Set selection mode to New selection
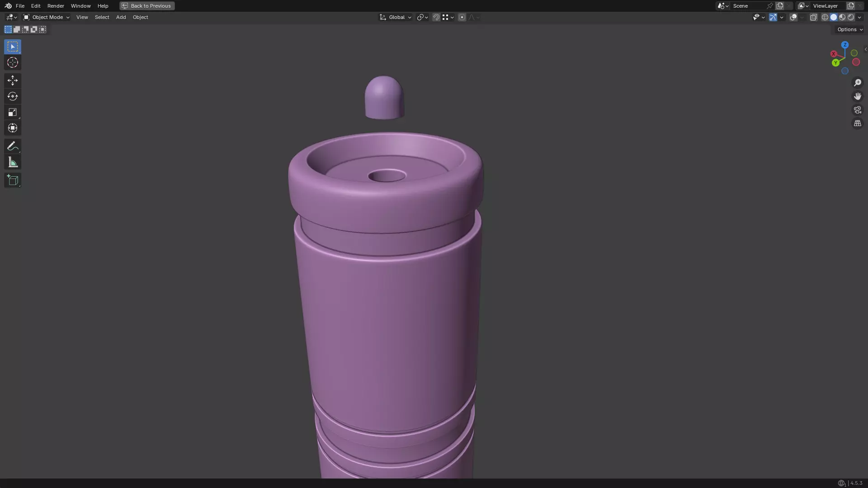Screen dimensions: 868x488 coord(8,29)
